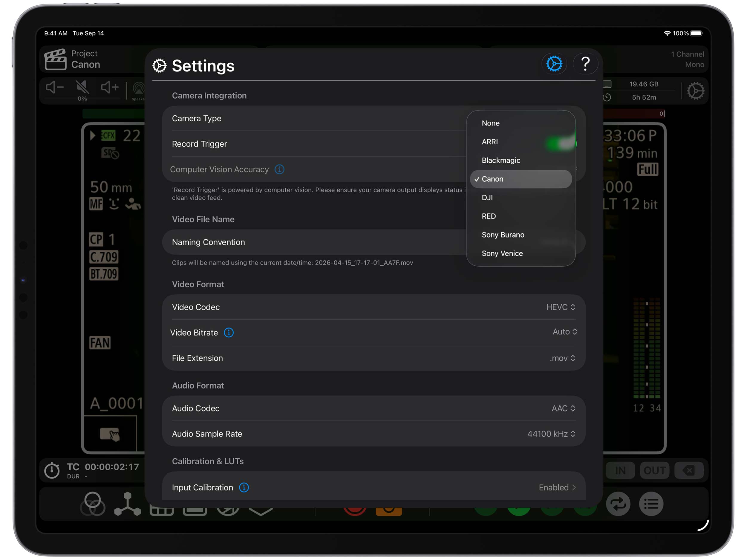Screen dimensions: 747x560
Task: Open the Audio Codec AAC dropdown
Action: coord(563,408)
